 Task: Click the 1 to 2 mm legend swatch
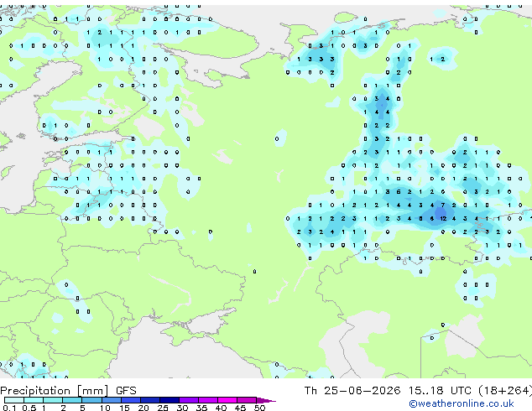53,400
